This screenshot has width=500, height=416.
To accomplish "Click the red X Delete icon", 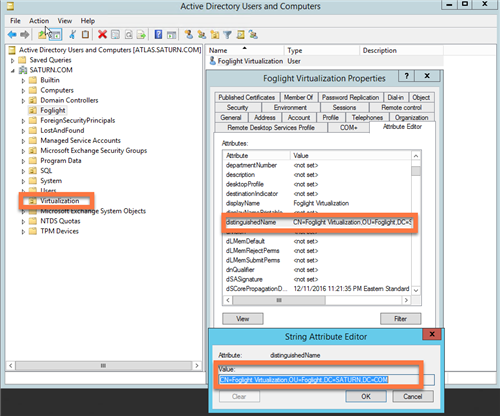I will 102,34.
